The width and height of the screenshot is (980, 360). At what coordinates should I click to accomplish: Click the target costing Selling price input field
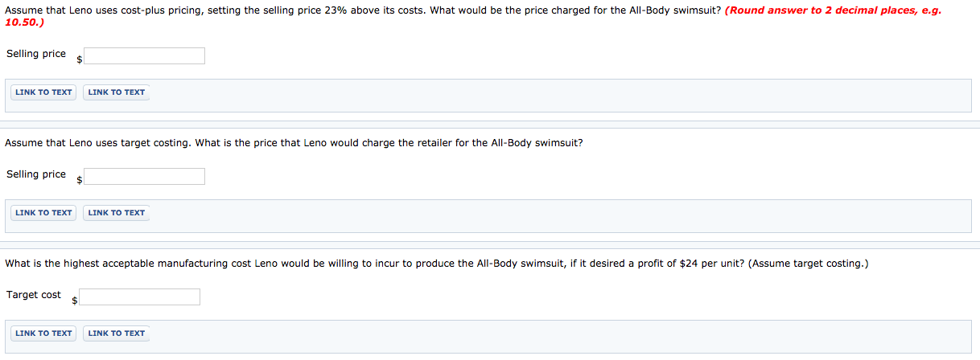coord(144,176)
